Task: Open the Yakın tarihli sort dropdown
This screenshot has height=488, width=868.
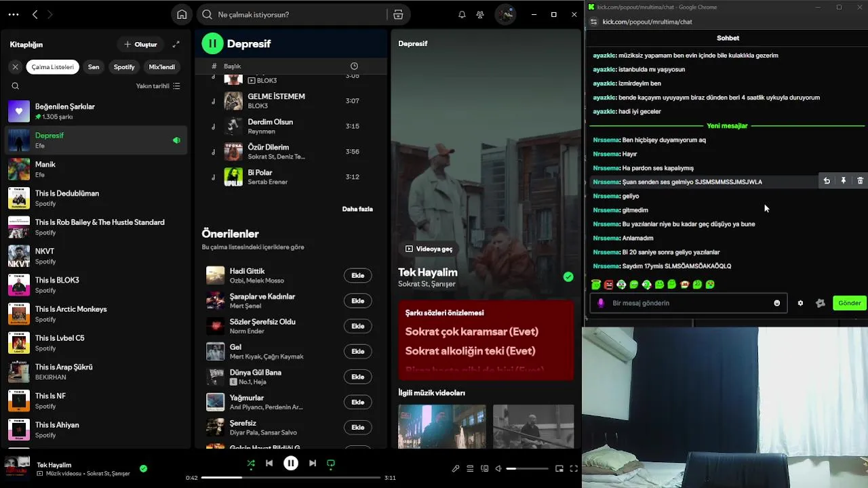Action: pyautogui.click(x=158, y=86)
